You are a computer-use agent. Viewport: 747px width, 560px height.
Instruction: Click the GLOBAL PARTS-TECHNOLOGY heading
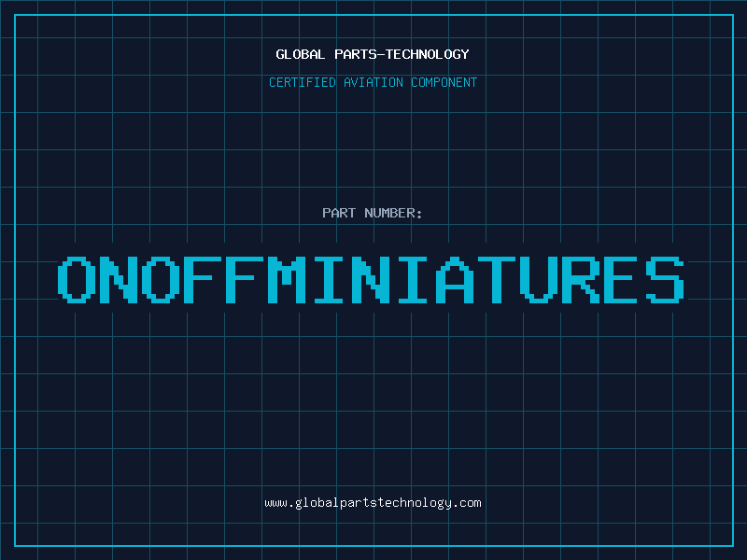[373, 54]
